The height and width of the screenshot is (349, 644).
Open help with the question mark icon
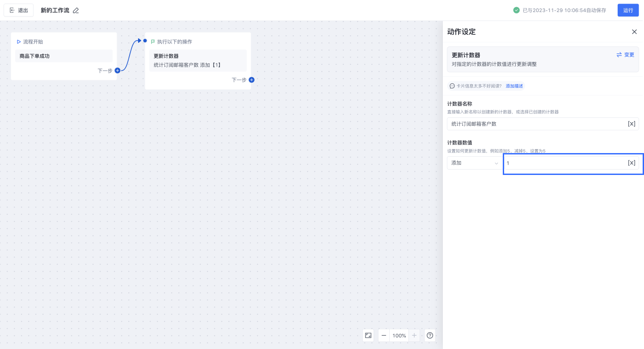[430, 335]
